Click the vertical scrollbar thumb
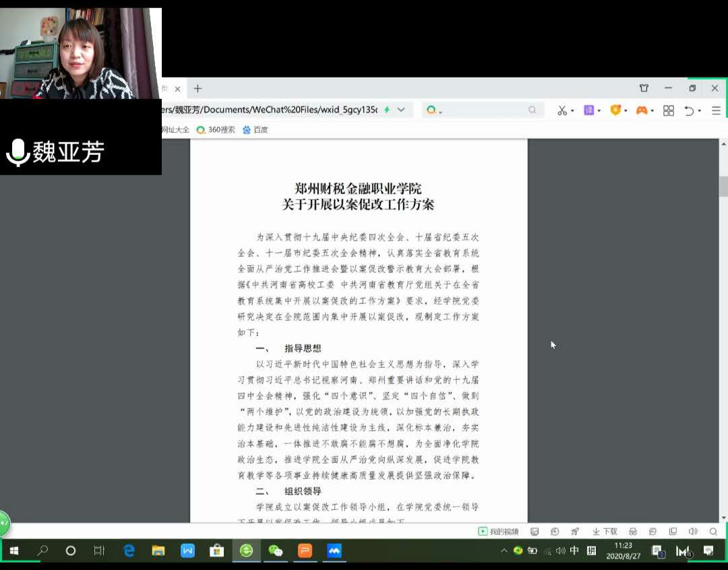 (723, 187)
